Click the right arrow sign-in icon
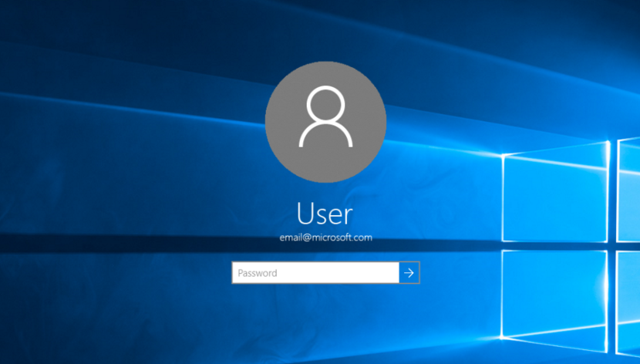The height and width of the screenshot is (364, 640). (409, 273)
